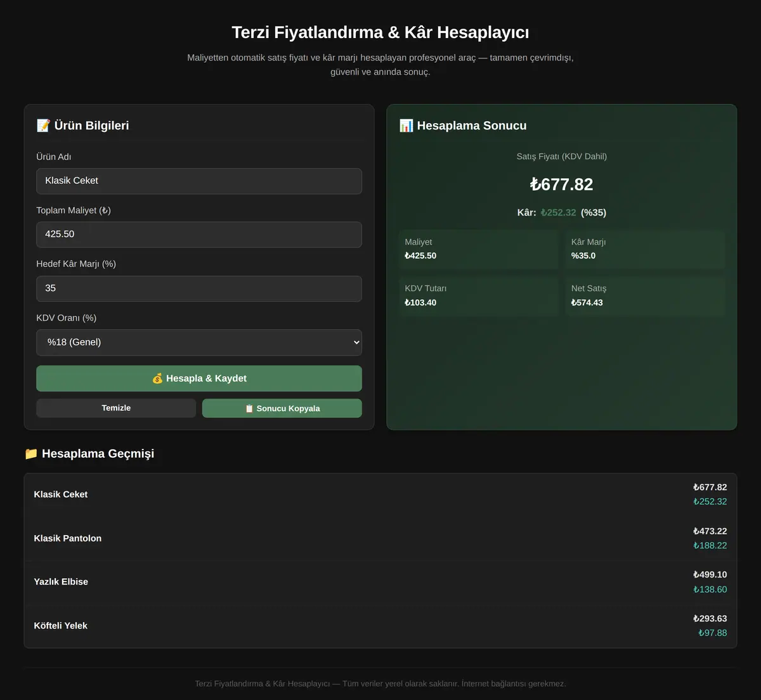
Task: Click the ₺499.10 price in history
Action: [x=710, y=575]
